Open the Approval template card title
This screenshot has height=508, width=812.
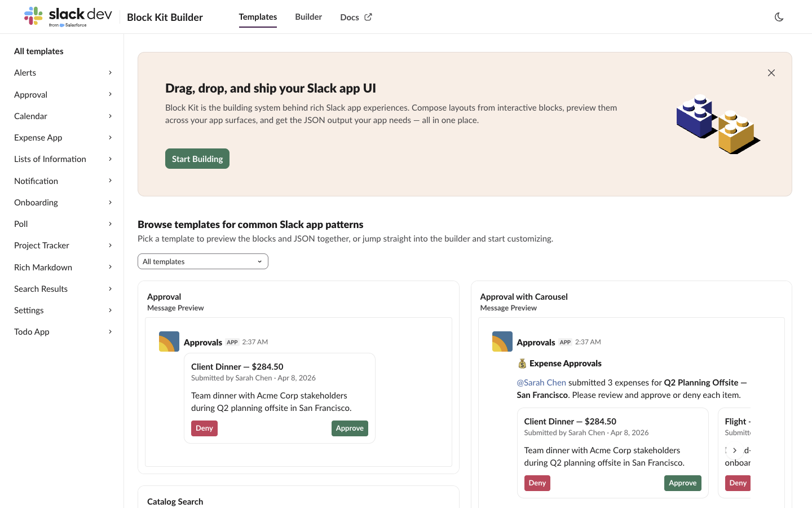[x=164, y=297]
